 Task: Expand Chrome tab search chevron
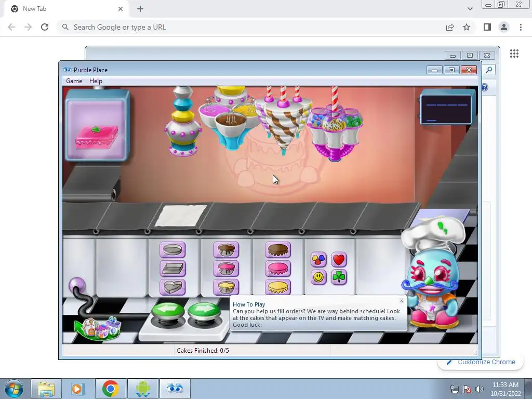point(470,9)
